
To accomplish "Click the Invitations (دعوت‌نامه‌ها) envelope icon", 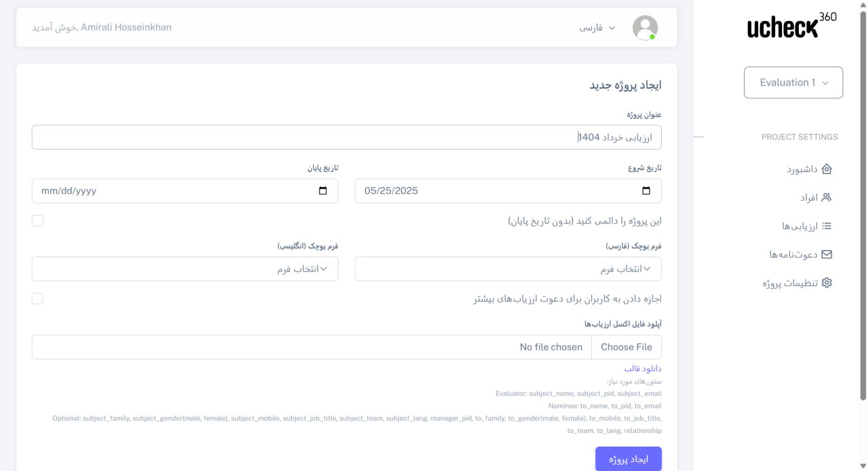I will pyautogui.click(x=826, y=255).
